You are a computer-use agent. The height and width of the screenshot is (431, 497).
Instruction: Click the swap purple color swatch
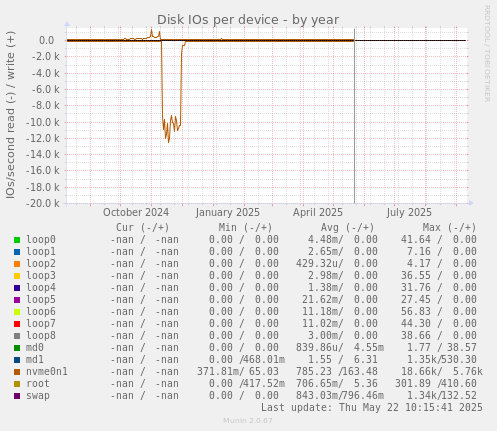pyautogui.click(x=17, y=396)
